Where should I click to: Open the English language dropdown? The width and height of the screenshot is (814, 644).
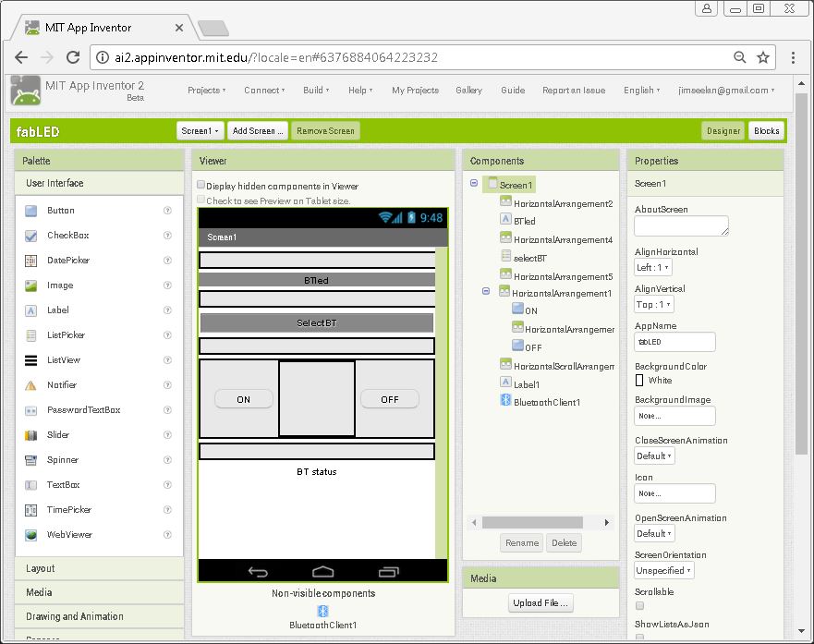coord(641,91)
